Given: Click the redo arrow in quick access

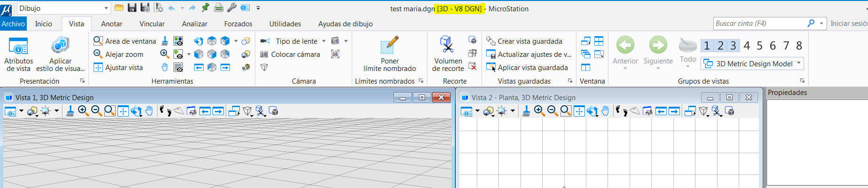Looking at the screenshot, I should pyautogui.click(x=192, y=8).
